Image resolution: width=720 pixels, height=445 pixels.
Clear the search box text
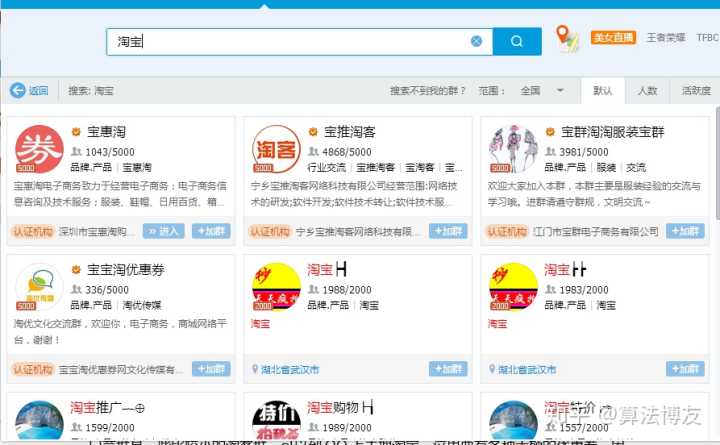476,41
